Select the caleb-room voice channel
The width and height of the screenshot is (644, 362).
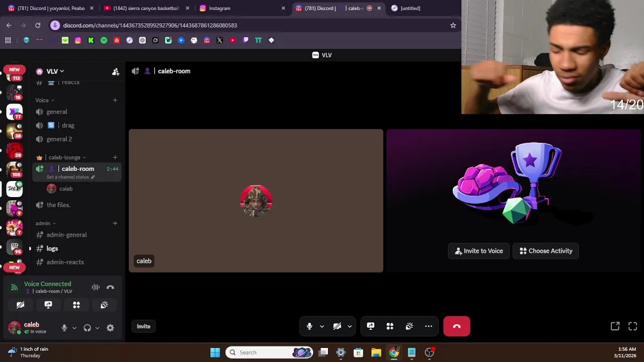[77, 169]
